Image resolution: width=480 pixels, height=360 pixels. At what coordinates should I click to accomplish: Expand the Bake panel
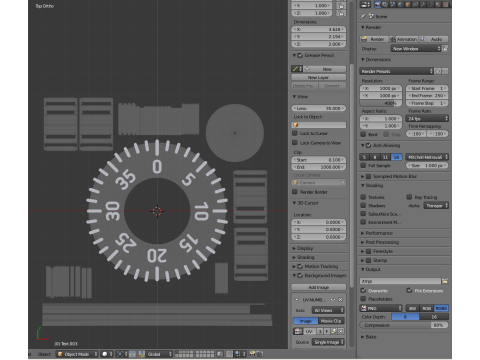370,337
